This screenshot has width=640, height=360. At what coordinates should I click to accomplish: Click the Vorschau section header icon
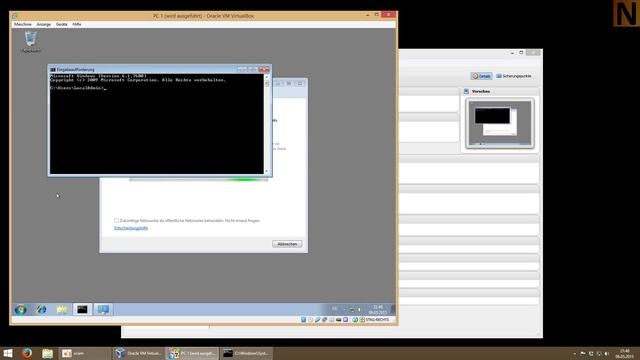(x=466, y=91)
